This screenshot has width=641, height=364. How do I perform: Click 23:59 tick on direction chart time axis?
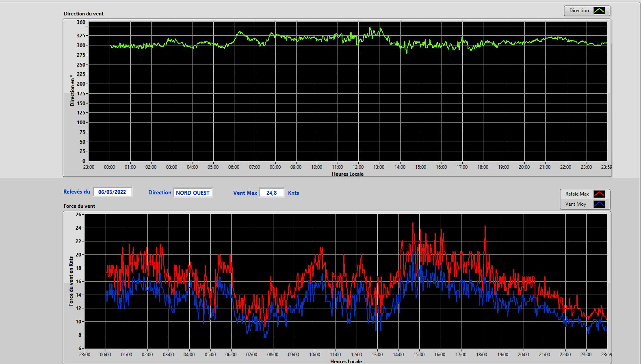[x=606, y=167]
